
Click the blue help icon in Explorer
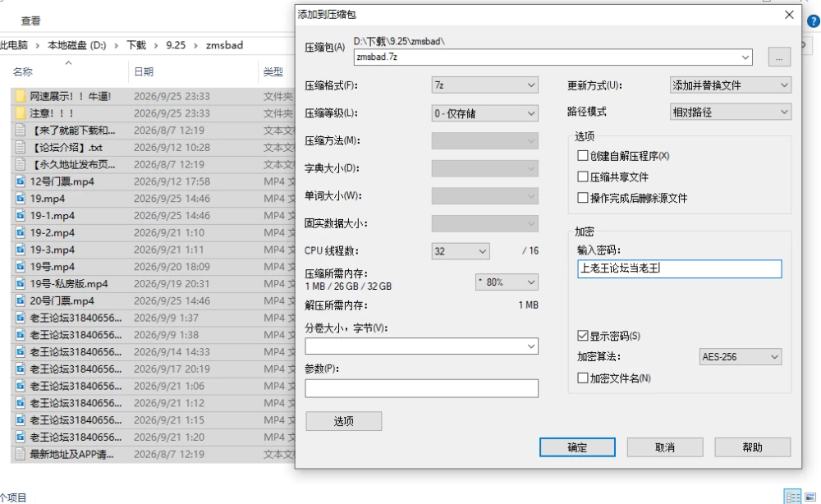814,21
